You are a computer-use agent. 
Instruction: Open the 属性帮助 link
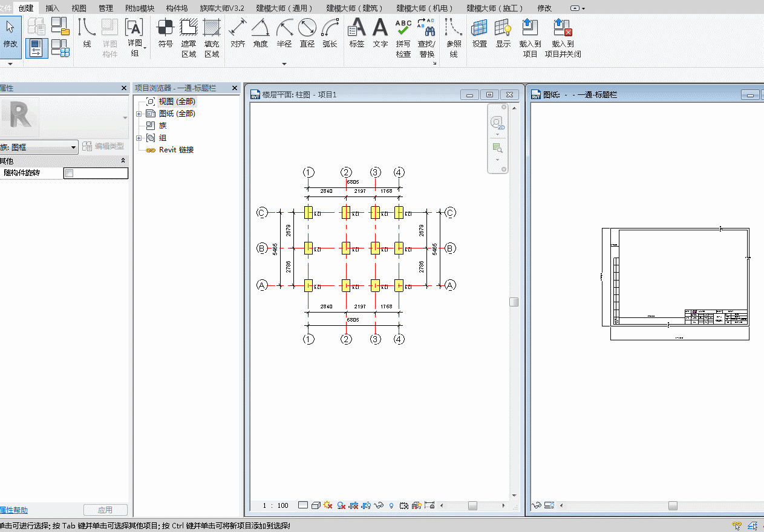coord(13,510)
